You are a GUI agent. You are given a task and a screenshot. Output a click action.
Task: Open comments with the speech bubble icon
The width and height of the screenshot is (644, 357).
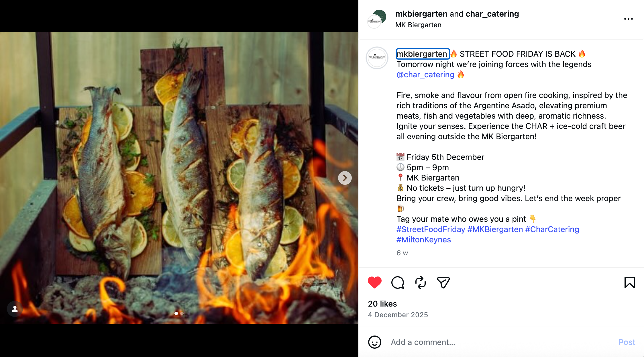[x=398, y=283]
